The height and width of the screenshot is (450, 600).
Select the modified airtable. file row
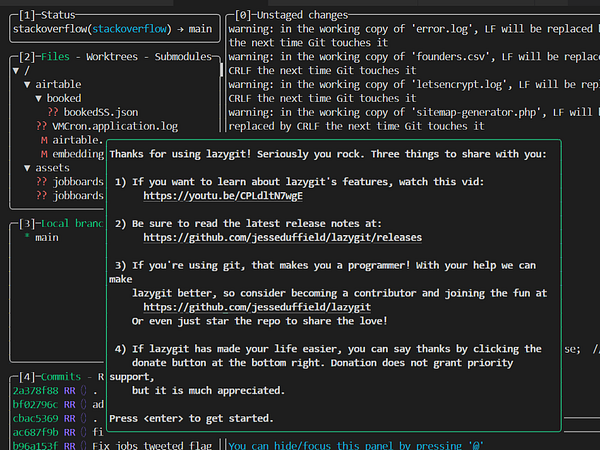72,140
